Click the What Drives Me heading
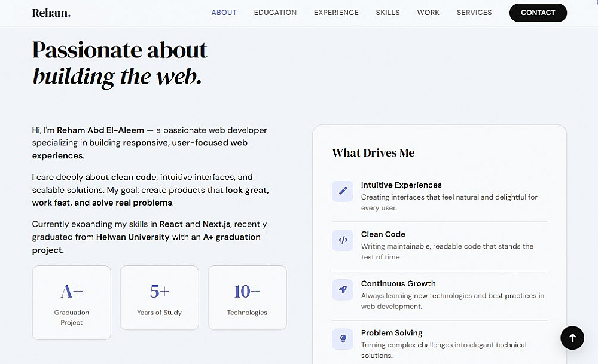 point(373,153)
